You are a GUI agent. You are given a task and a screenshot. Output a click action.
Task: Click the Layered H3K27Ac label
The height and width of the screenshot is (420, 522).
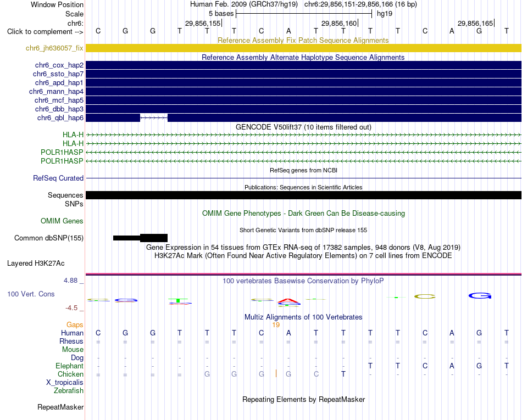[x=36, y=264]
